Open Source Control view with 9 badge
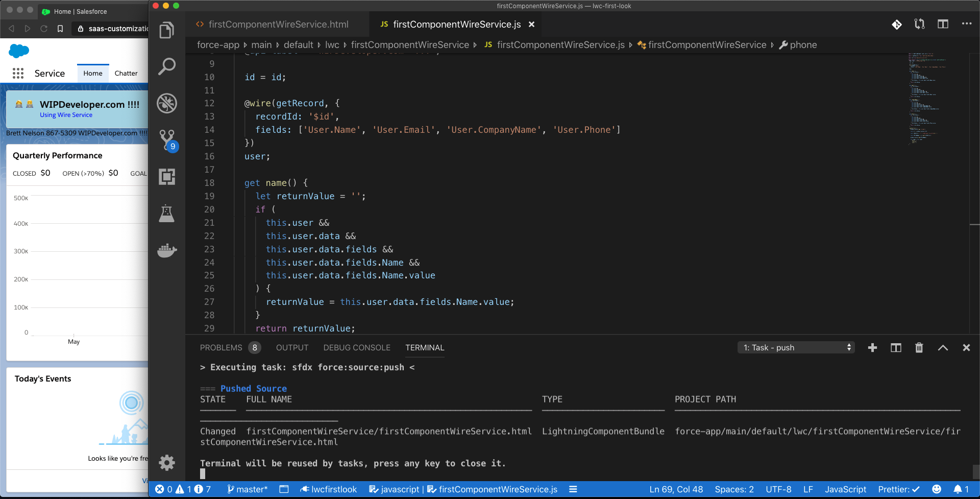 point(168,140)
